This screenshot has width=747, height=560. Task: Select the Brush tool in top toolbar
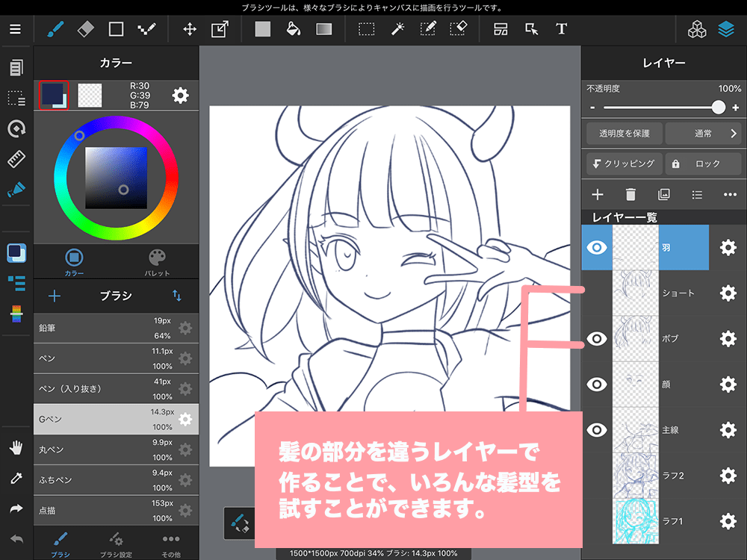(56, 29)
